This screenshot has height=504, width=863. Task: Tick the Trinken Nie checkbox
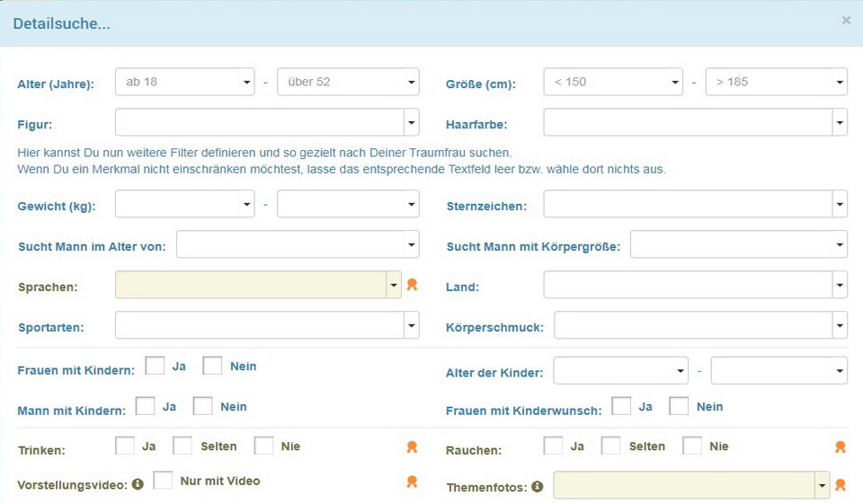click(x=263, y=445)
